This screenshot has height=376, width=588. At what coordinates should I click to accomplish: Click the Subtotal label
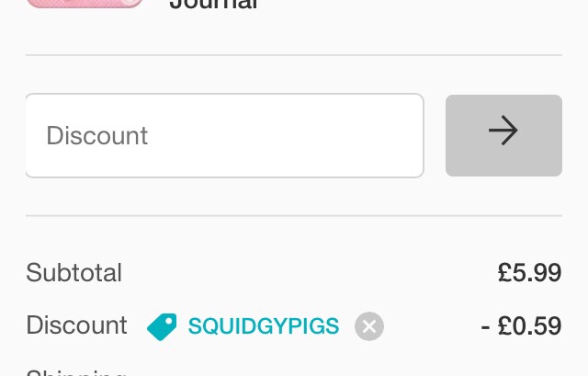73,273
